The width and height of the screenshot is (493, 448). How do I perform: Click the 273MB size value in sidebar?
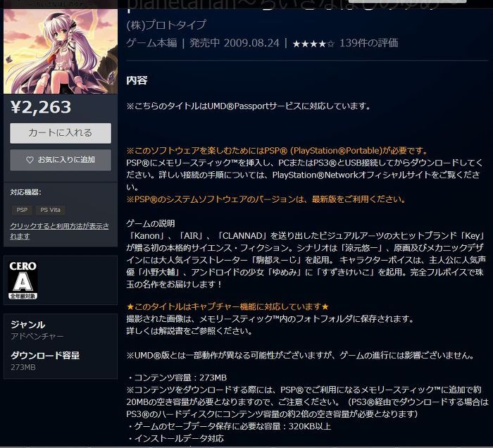click(x=23, y=367)
